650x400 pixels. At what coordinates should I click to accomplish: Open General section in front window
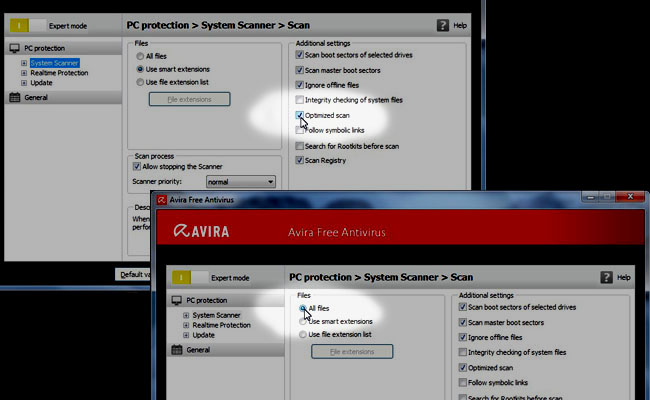(226, 349)
